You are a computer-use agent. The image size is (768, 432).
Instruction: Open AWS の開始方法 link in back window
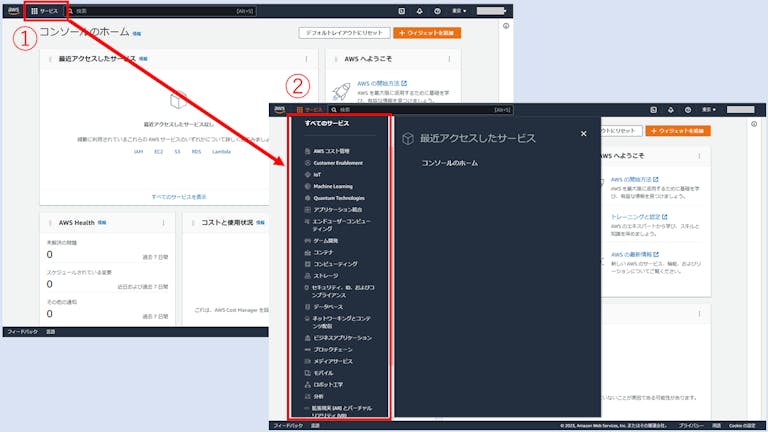[382, 83]
